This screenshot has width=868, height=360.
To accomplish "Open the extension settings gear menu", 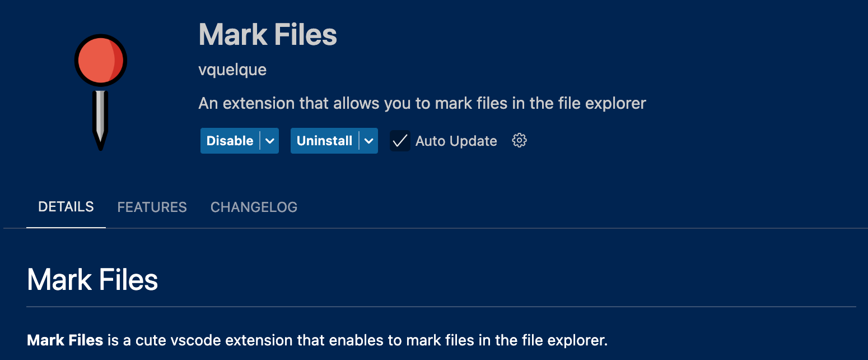I will [x=520, y=141].
